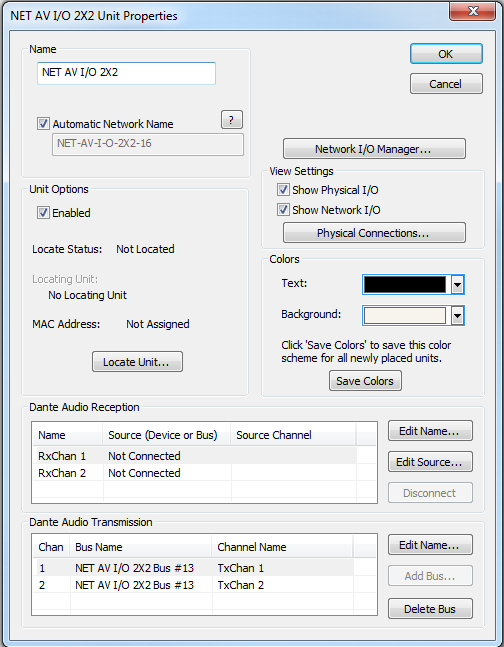Click the black Text color swatch
This screenshot has width=504, height=647.
(x=405, y=284)
